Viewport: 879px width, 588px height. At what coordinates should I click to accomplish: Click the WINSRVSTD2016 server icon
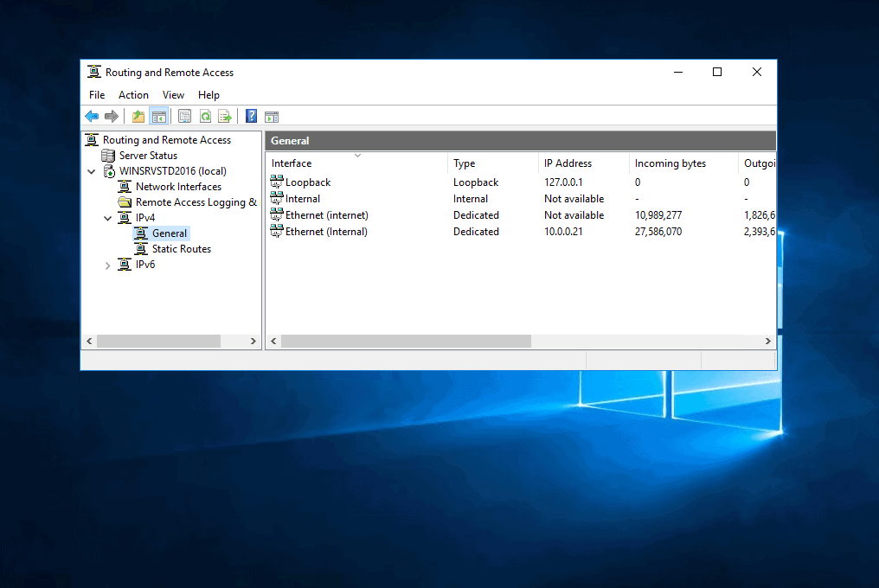[109, 171]
